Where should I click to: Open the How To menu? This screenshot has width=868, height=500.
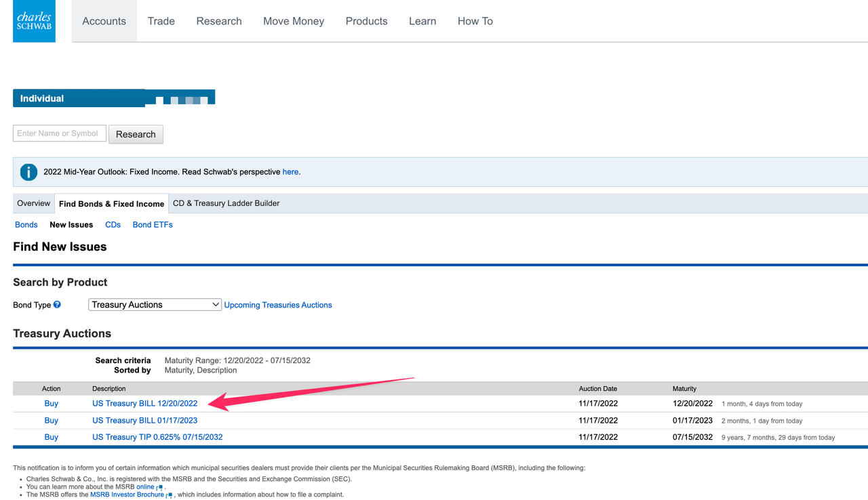pyautogui.click(x=475, y=21)
